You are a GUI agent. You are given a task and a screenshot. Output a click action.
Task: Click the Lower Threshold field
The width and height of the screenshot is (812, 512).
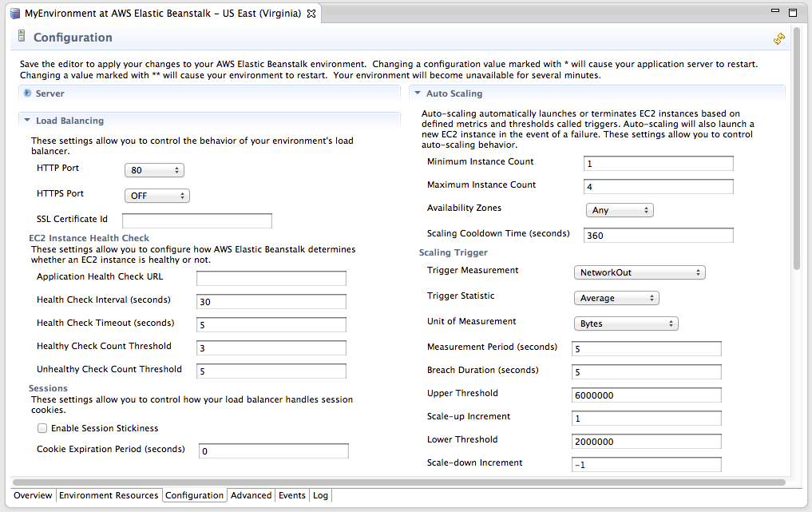coord(646,442)
